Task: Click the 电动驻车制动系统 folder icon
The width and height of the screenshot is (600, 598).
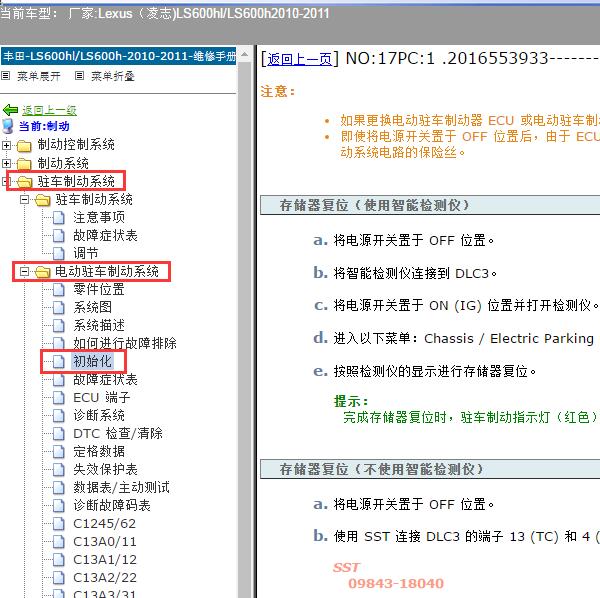Action: 42,272
